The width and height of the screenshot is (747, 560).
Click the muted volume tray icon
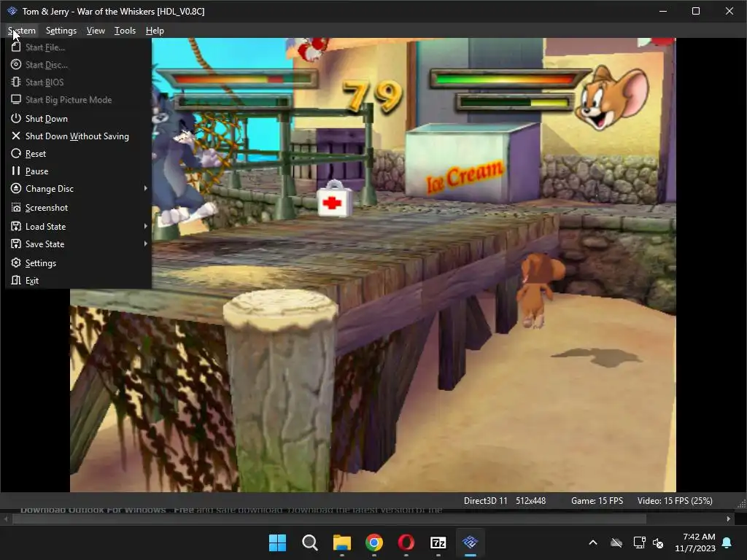click(x=659, y=542)
